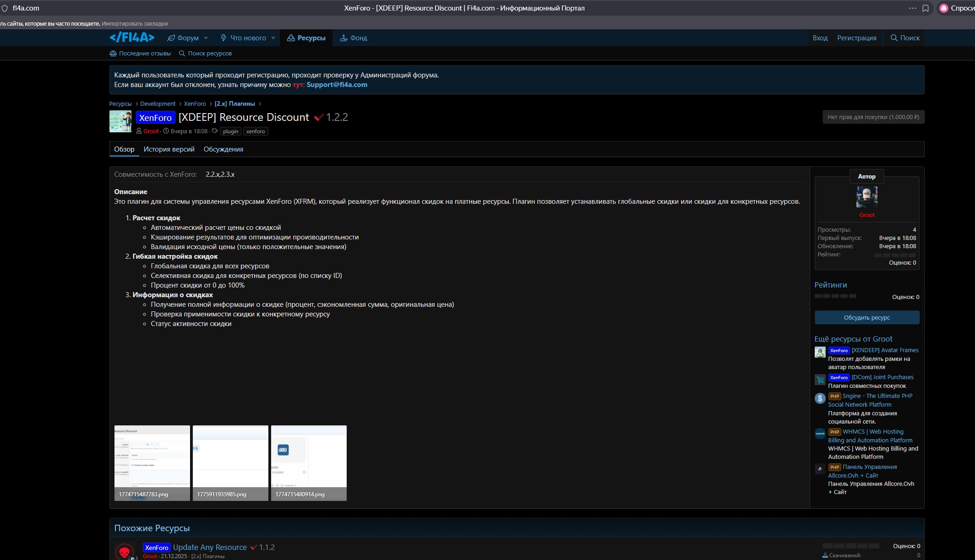Open the attachment thumbnail 1775911935985.png
This screenshot has height=560, width=975.
coord(230,463)
